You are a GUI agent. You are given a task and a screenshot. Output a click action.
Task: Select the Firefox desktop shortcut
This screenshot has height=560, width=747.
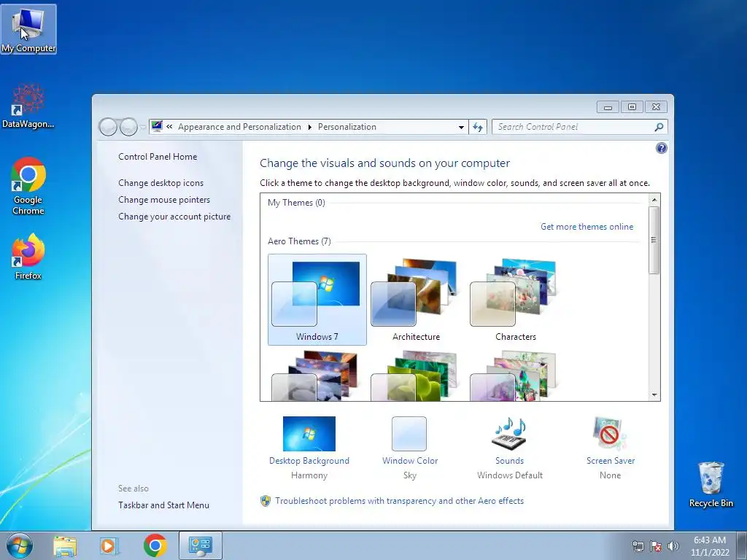28,256
